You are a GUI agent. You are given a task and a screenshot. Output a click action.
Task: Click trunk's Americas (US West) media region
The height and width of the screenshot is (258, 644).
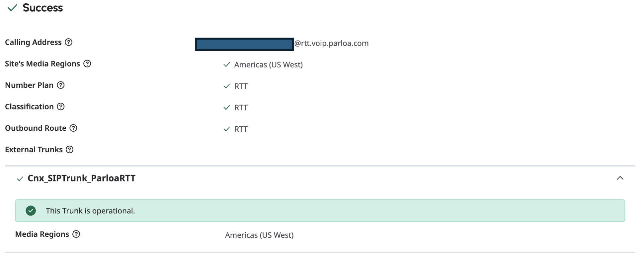click(x=259, y=235)
